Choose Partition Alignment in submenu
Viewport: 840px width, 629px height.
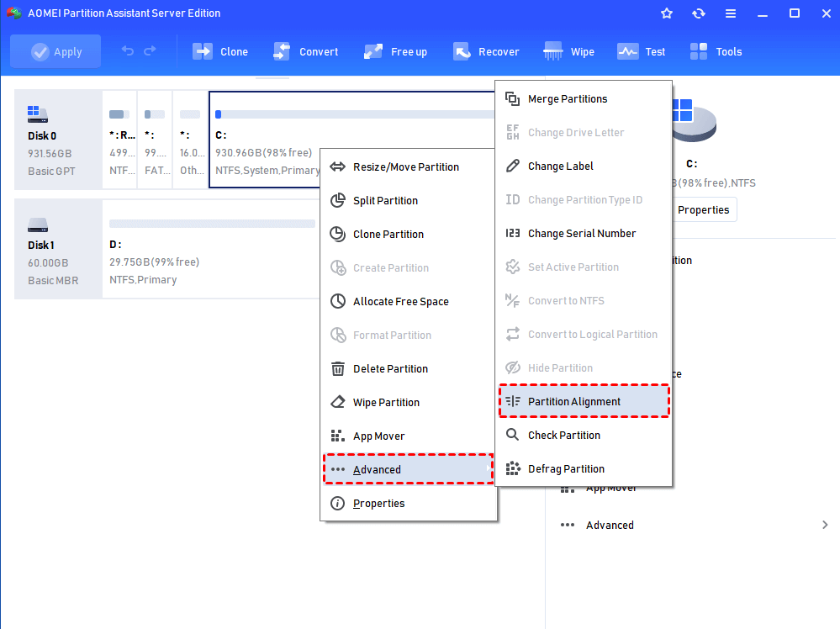(x=584, y=401)
